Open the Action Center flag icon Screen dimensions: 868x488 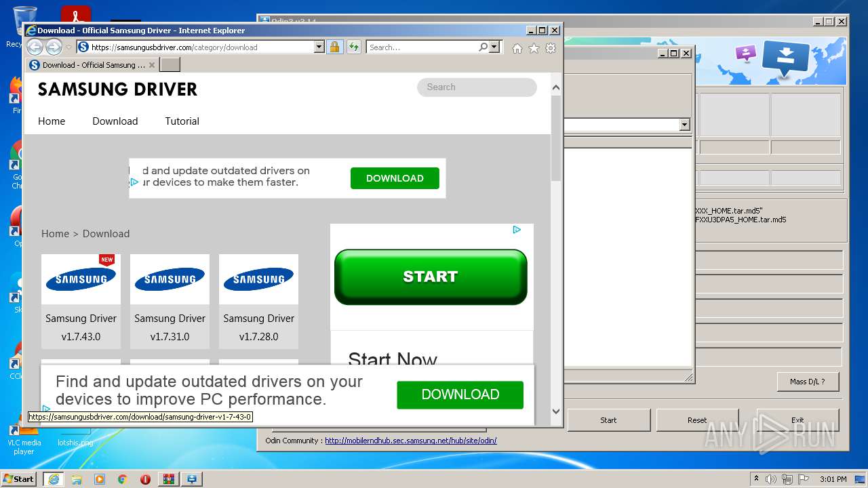(804, 479)
